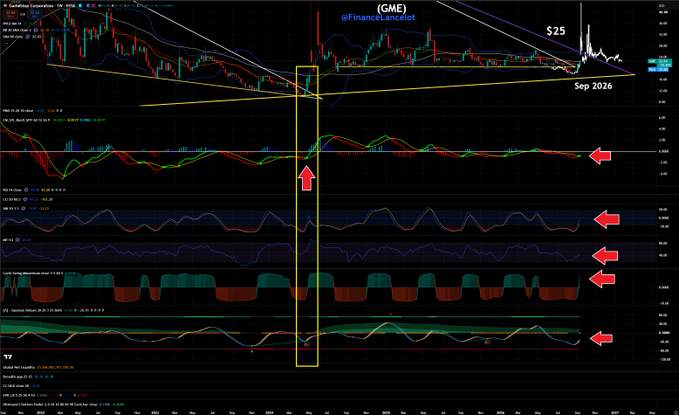The width and height of the screenshot is (679, 415).
Task: Click the 2027 label on time axis
Action: pos(614,412)
